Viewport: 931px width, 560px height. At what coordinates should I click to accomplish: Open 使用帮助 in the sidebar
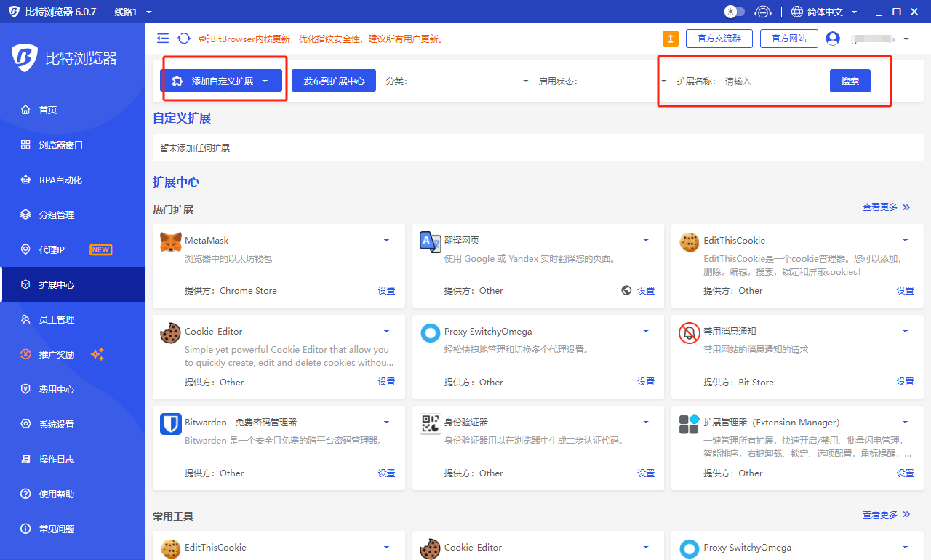[x=73, y=494]
